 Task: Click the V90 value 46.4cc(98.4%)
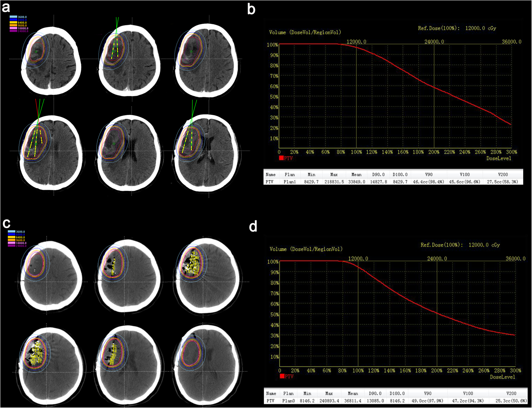pos(428,182)
